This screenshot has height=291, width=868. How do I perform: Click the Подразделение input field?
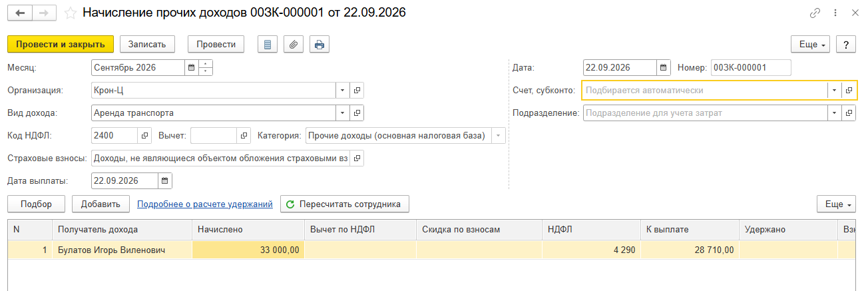(x=706, y=113)
